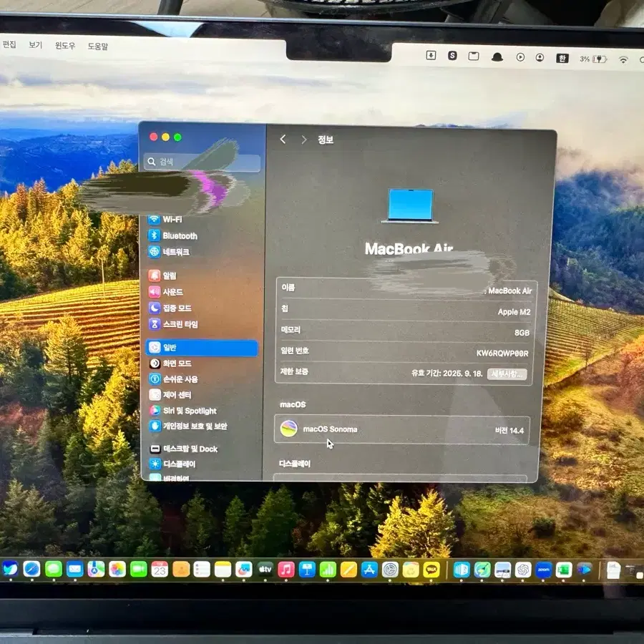Go forward with the right chevron
644x644 pixels.
pos(304,140)
